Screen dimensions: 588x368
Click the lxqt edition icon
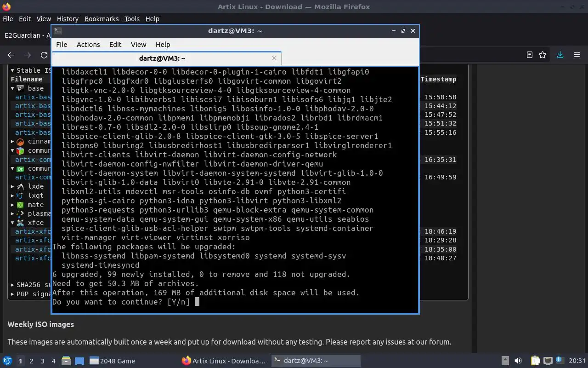pyautogui.click(x=20, y=195)
